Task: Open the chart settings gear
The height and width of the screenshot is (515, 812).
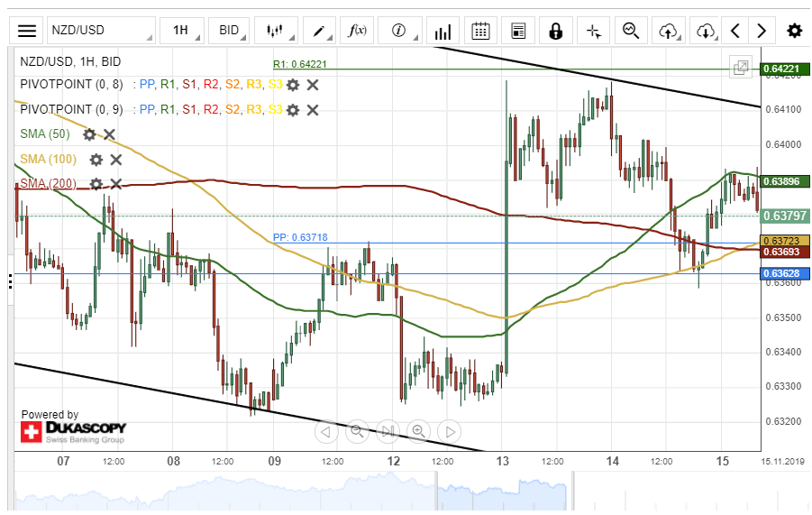Action: click(794, 31)
